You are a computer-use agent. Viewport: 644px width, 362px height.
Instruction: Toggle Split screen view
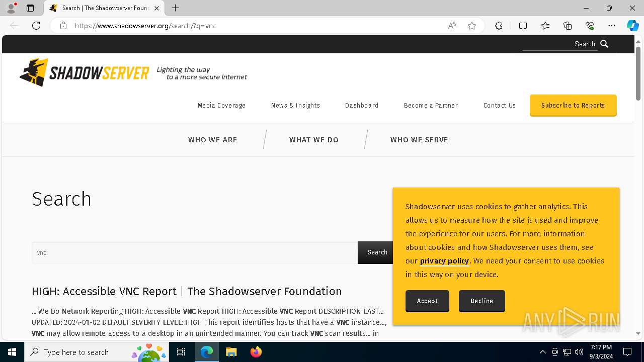point(523,26)
